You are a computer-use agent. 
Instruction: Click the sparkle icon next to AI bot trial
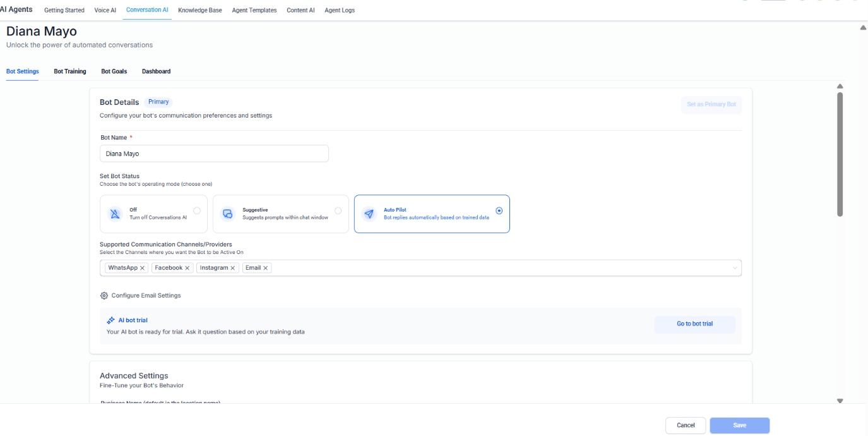111,320
